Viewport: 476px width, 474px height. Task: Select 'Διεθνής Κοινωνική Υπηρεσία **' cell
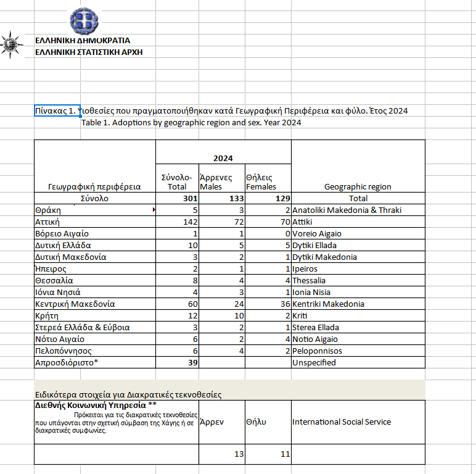point(117,422)
